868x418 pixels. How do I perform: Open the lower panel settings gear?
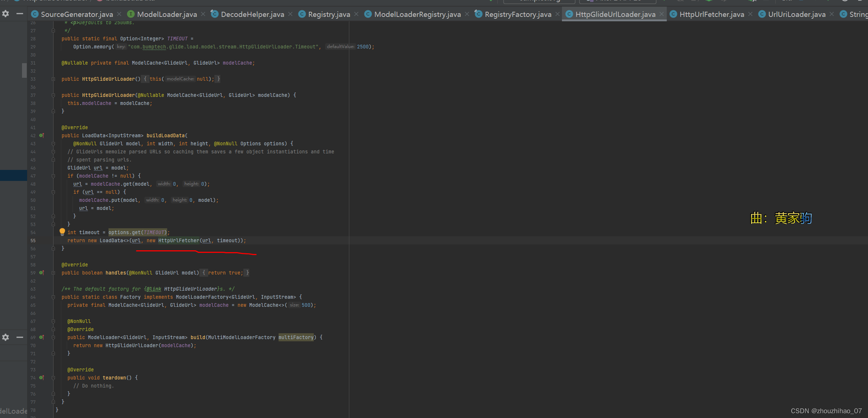click(x=5, y=337)
